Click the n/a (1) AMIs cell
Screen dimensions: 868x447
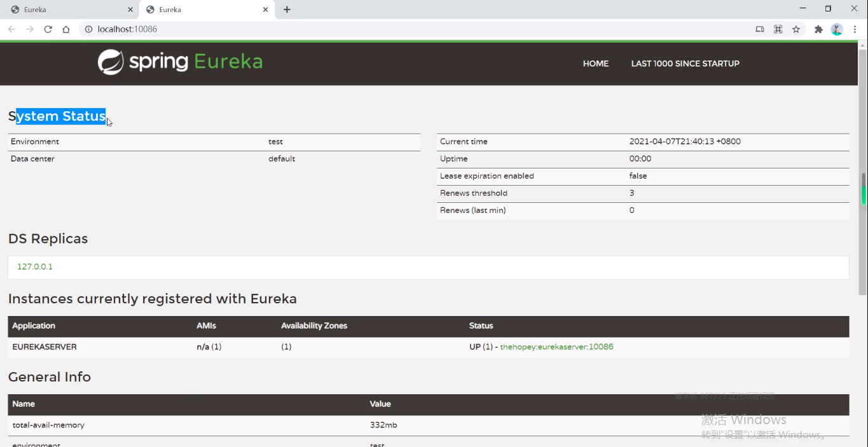coord(209,347)
